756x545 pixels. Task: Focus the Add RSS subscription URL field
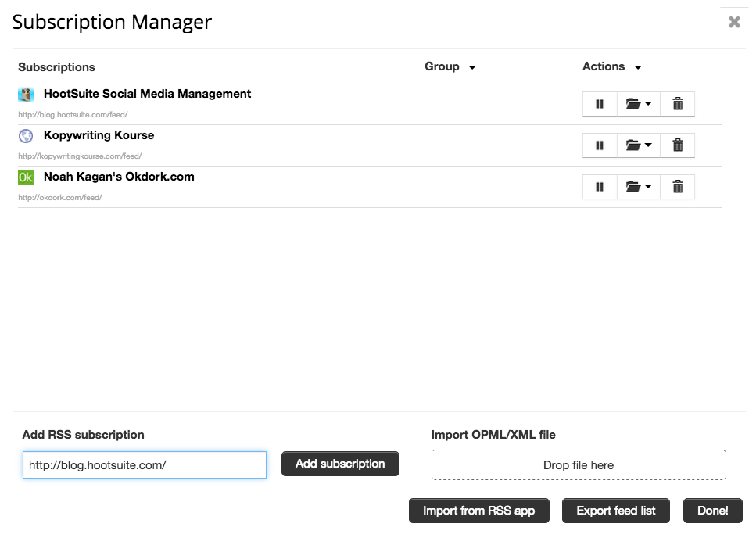(x=145, y=465)
